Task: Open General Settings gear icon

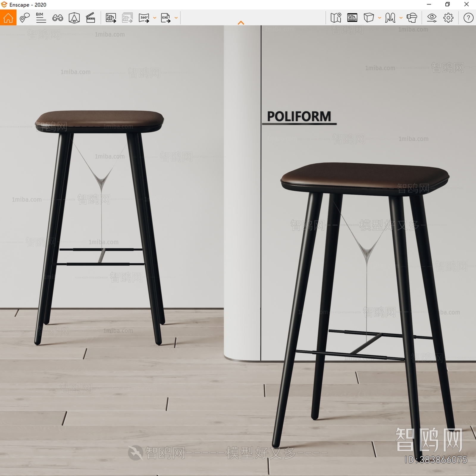Action: 448,18
